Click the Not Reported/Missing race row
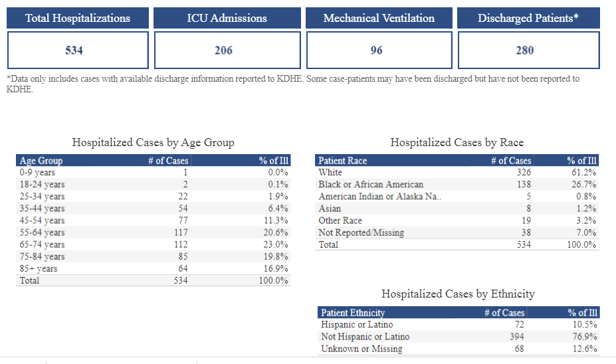The image size is (616, 364). 361,232
